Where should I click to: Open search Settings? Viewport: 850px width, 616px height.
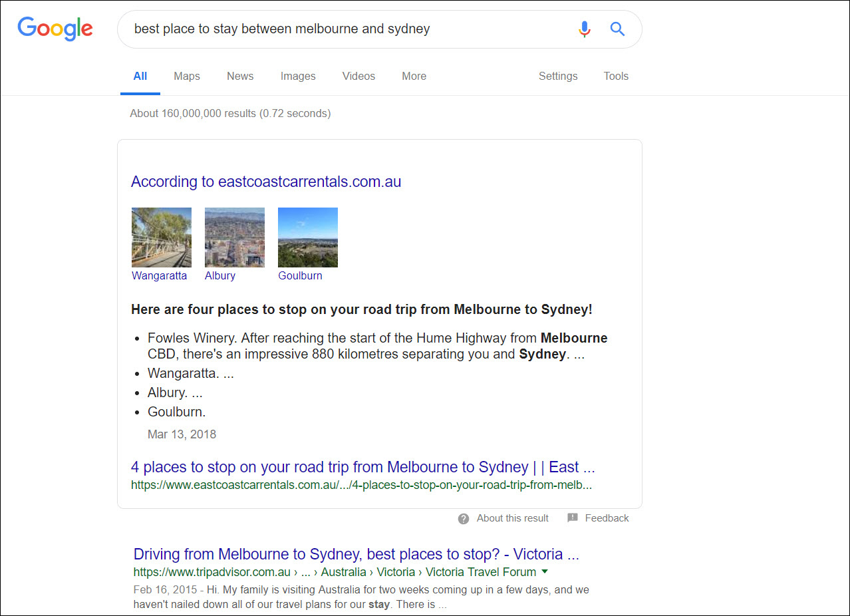click(x=558, y=76)
